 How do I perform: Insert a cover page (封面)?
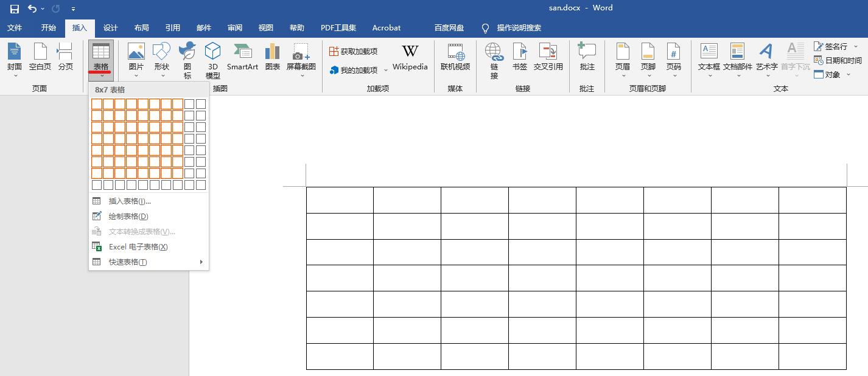coord(15,60)
